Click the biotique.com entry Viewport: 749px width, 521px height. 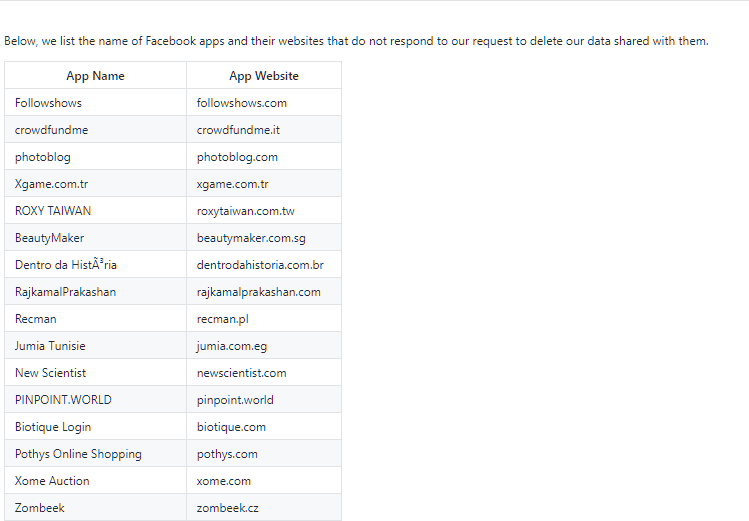tap(264, 427)
